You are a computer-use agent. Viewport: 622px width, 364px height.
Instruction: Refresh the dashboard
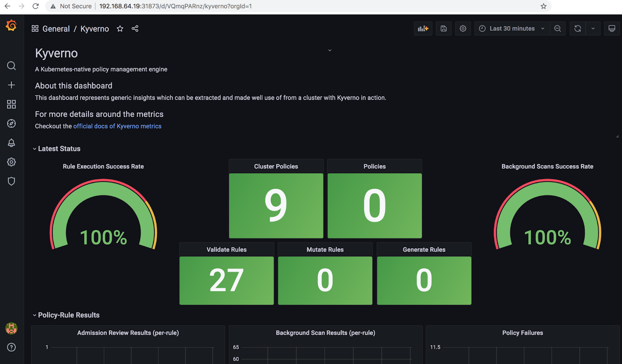point(578,28)
